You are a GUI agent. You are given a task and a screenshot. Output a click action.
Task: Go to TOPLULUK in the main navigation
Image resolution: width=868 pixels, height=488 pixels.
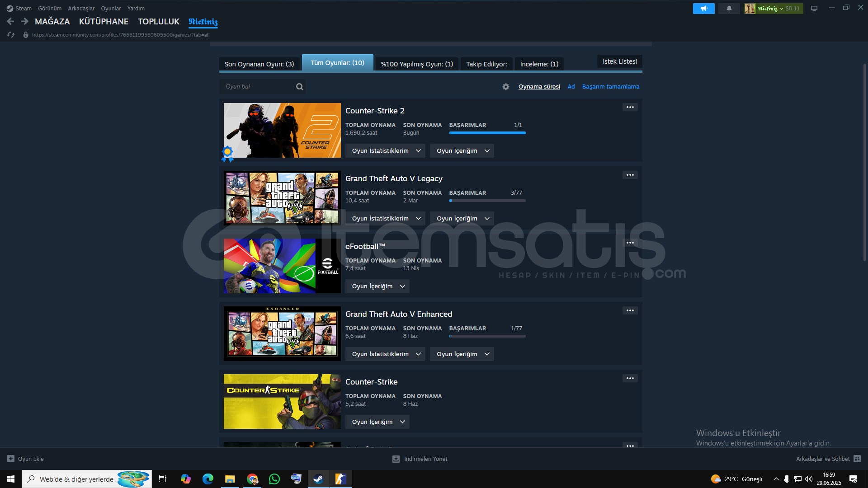pyautogui.click(x=159, y=22)
